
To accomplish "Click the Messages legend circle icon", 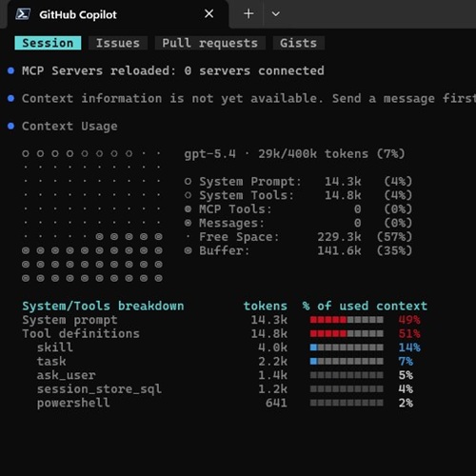I will (x=188, y=223).
